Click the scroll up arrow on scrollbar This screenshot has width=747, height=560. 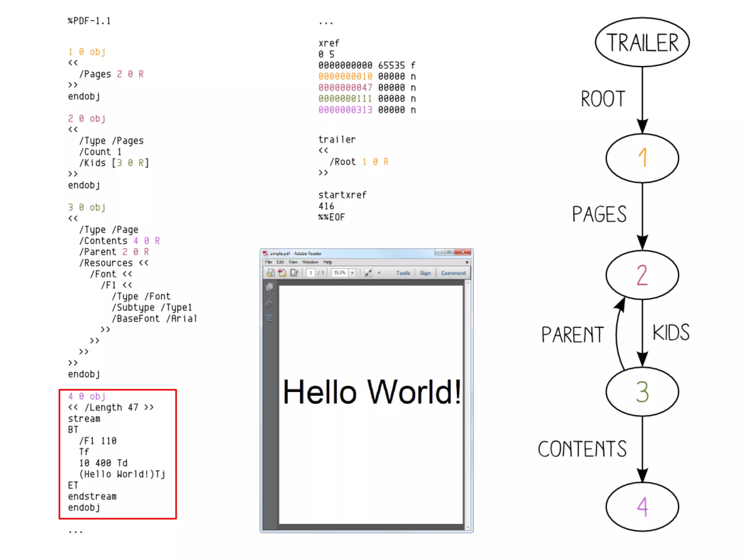click(468, 283)
